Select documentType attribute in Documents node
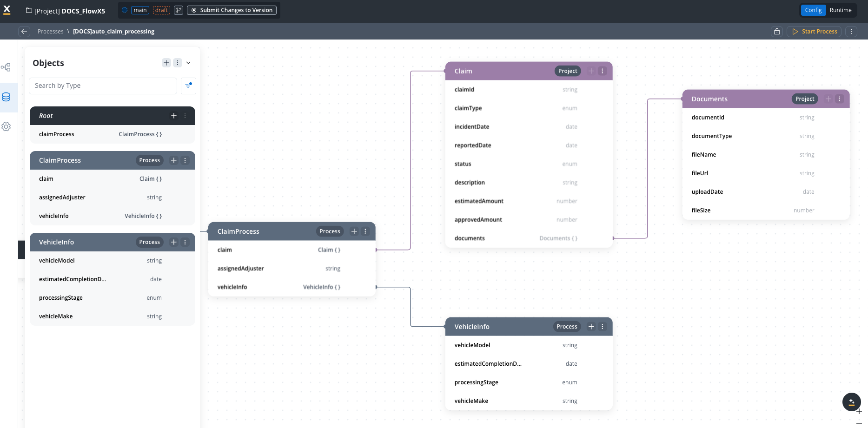 point(766,136)
